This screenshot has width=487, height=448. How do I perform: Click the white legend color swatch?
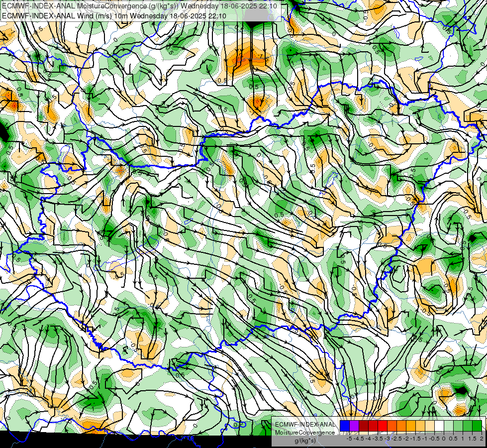439,426
